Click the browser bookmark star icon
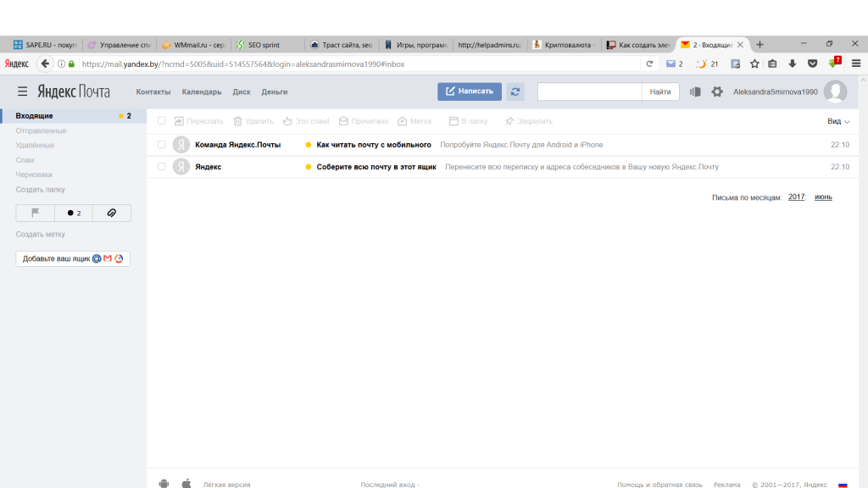The width and height of the screenshot is (868, 488). (x=754, y=64)
